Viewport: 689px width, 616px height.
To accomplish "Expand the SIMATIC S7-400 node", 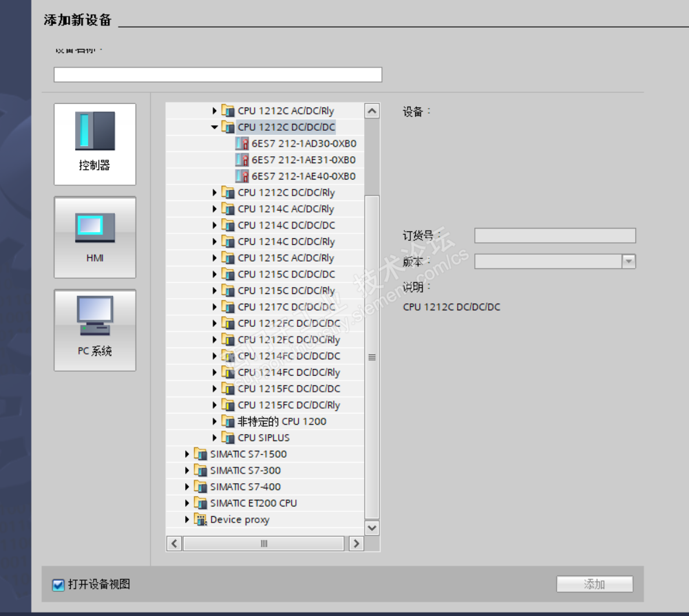I will 187,487.
